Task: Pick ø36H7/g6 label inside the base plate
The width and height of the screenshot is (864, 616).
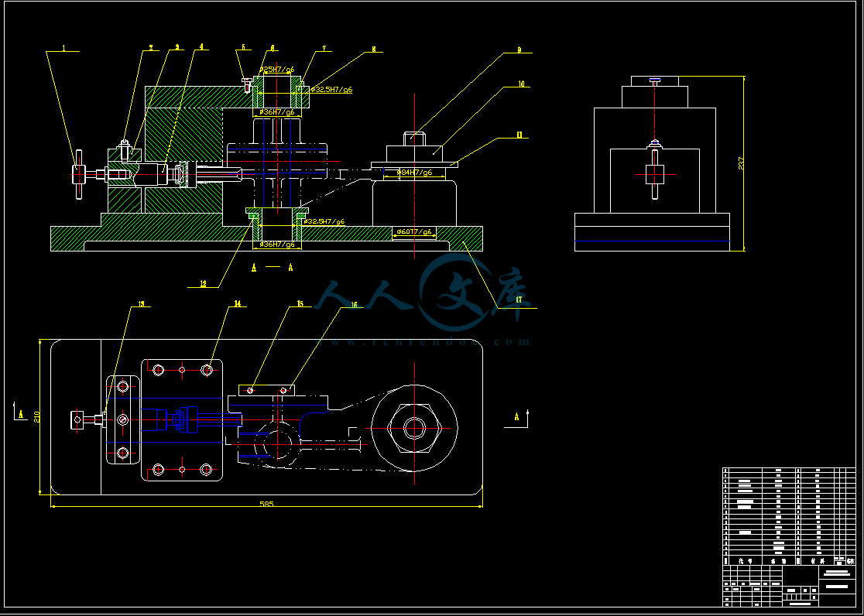Action: point(277,244)
